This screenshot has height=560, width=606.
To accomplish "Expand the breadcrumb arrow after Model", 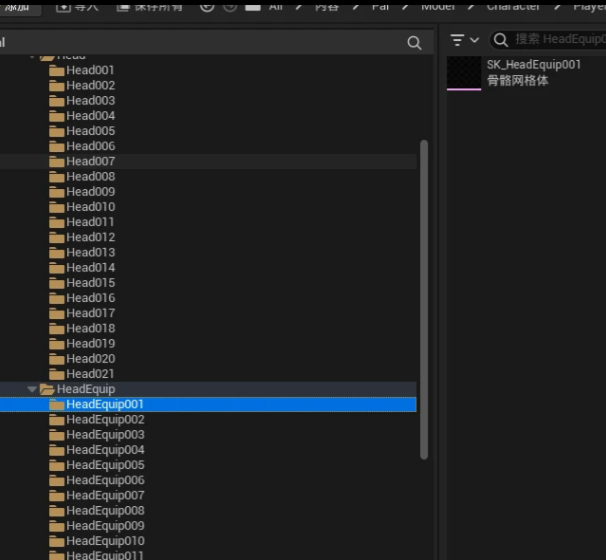I will coord(471,6).
